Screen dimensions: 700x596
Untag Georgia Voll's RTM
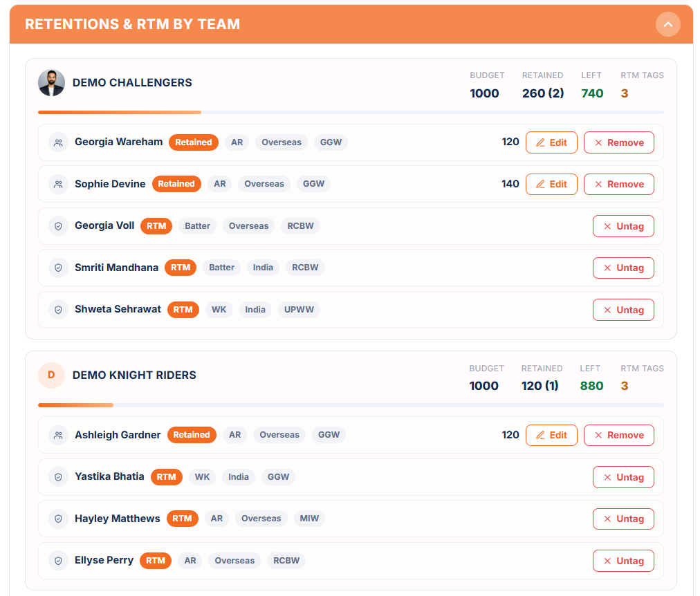(623, 226)
